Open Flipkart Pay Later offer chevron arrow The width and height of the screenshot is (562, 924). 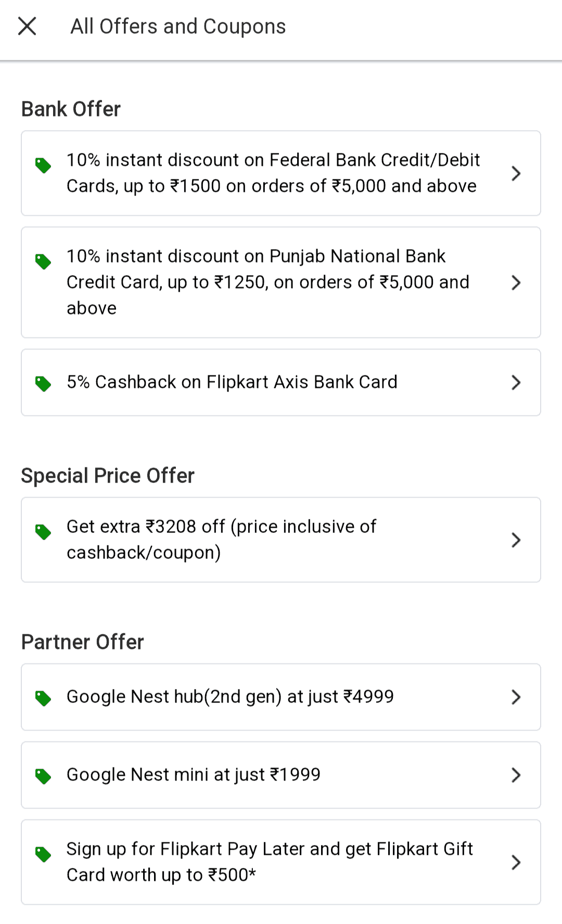point(516,862)
